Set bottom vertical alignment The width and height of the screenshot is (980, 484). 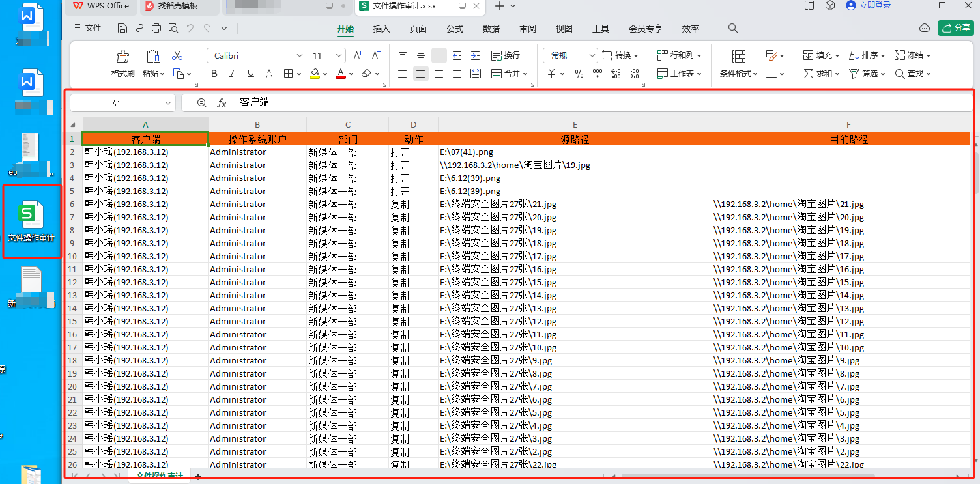pos(439,55)
